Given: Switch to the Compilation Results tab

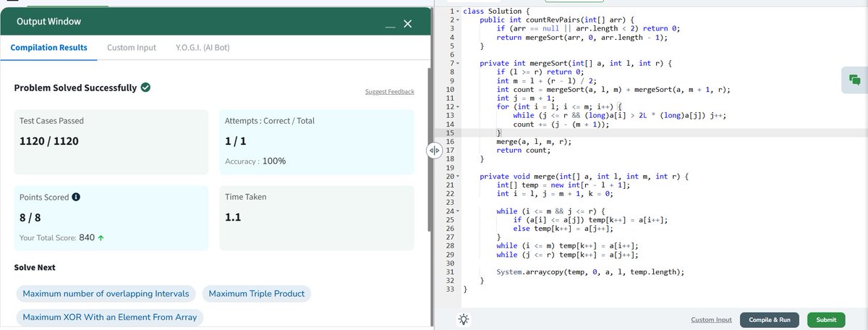Looking at the screenshot, I should tap(49, 48).
